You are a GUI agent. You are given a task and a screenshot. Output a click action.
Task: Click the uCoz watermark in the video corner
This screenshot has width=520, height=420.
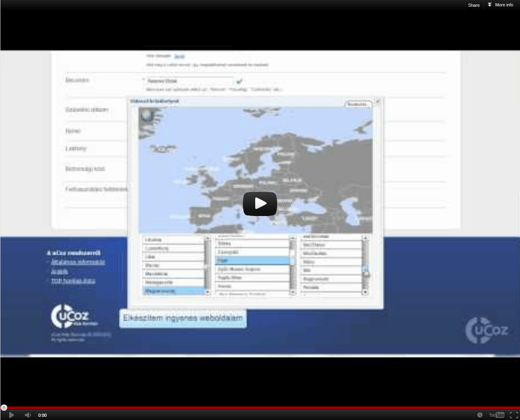pyautogui.click(x=487, y=330)
